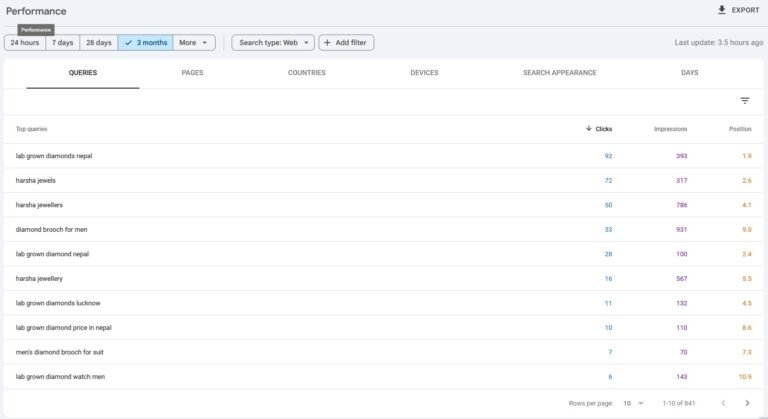This screenshot has width=768, height=419.
Task: Select the 7 days date range
Action: click(63, 43)
